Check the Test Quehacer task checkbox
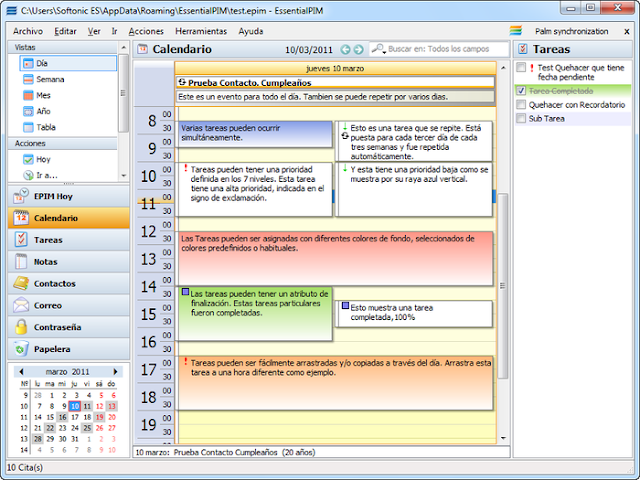Image resolution: width=640 pixels, height=480 pixels. pyautogui.click(x=521, y=67)
